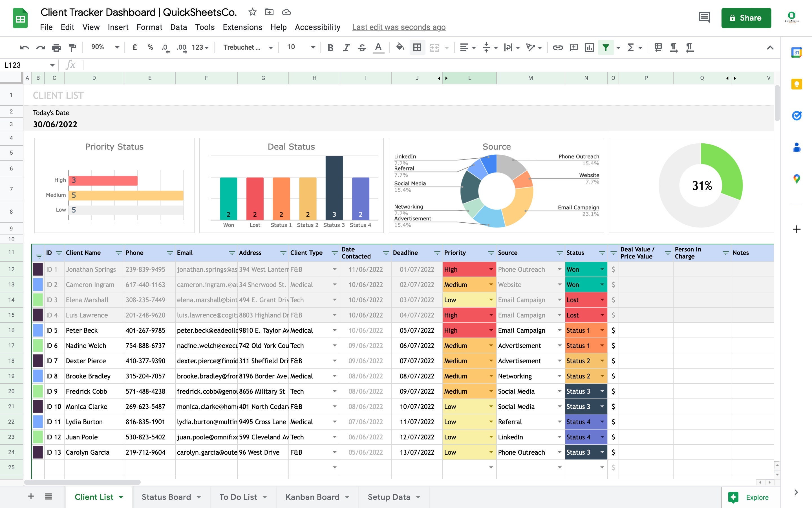This screenshot has width=812, height=508.
Task: Open Google Calendar side panel
Action: [796, 52]
